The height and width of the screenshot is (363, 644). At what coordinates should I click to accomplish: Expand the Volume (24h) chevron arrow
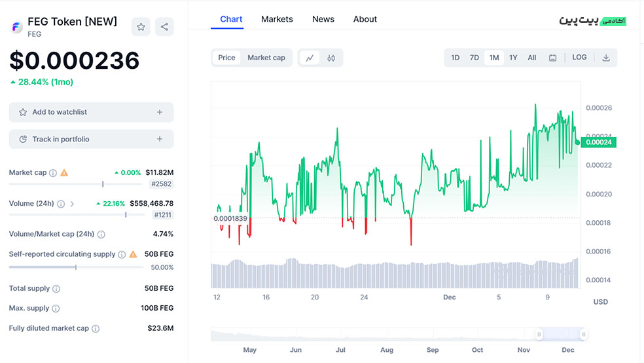(72, 204)
